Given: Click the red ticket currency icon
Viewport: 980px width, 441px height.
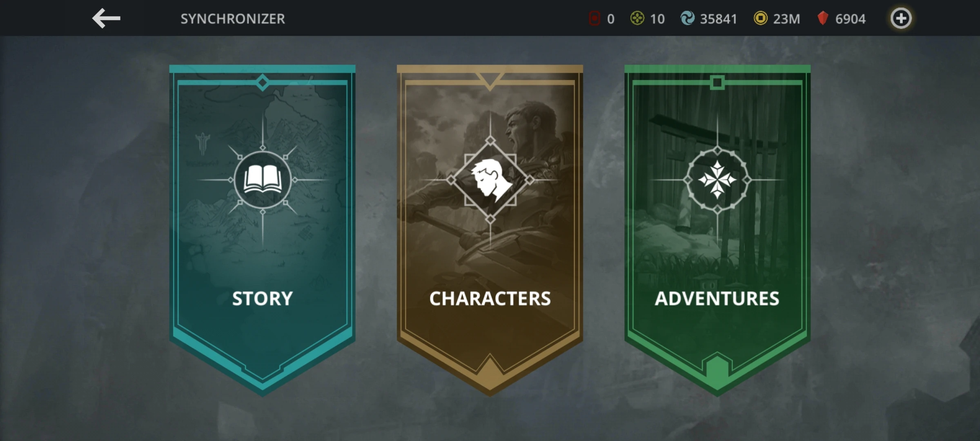Looking at the screenshot, I should pyautogui.click(x=595, y=18).
